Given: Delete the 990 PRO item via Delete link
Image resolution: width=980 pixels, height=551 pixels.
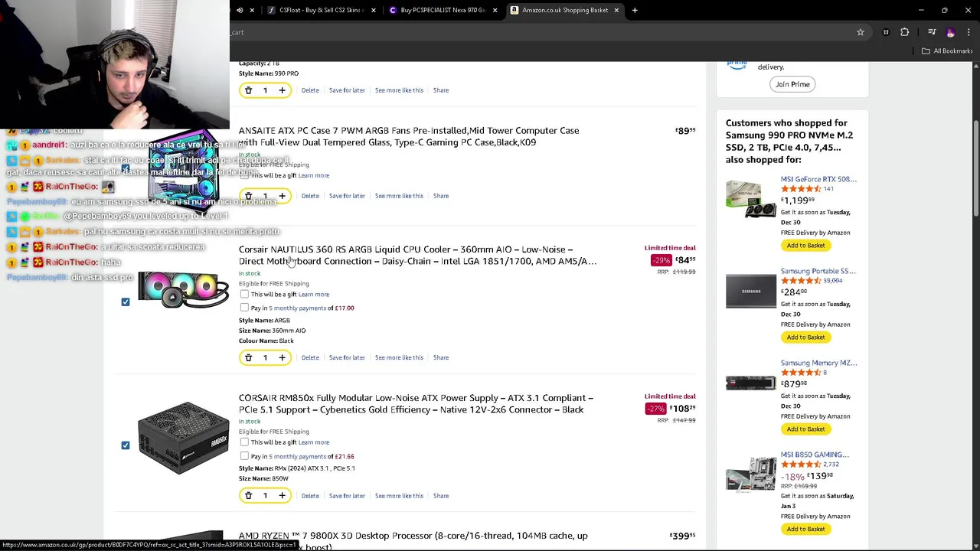Looking at the screenshot, I should (x=310, y=90).
